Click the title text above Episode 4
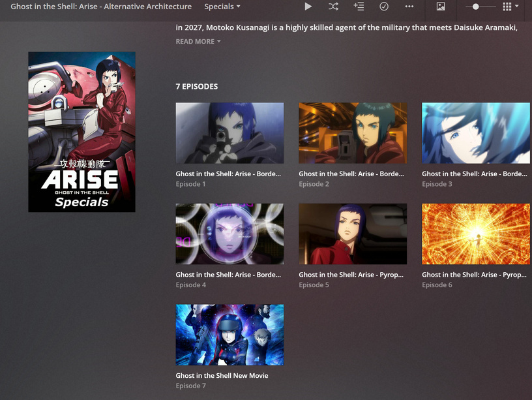The width and height of the screenshot is (532, 400). click(x=228, y=275)
